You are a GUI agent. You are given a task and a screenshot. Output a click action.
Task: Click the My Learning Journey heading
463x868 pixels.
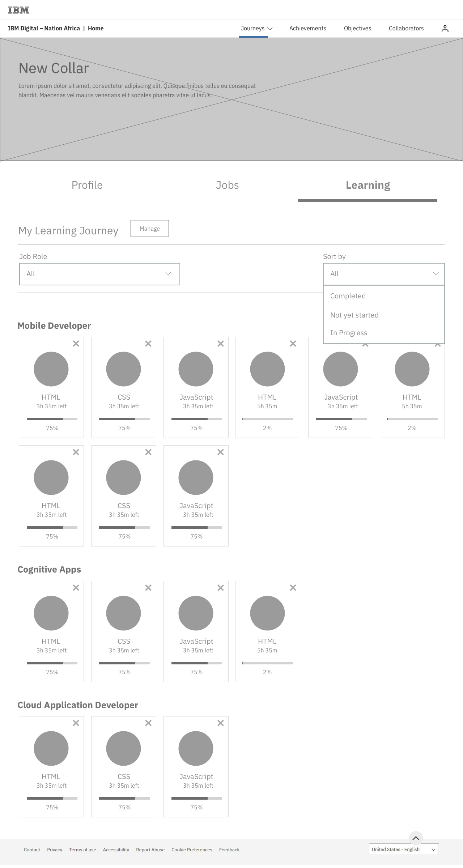click(x=68, y=231)
